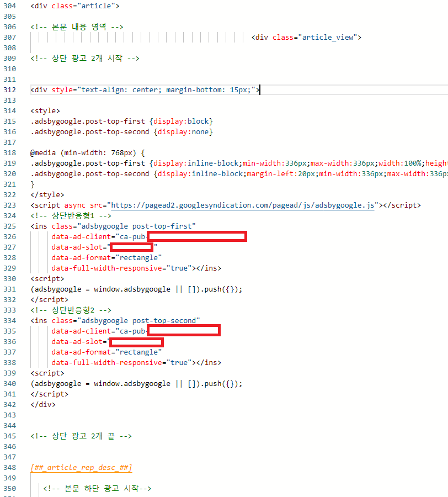Click the closing </div> tag on line 342
Screen dimensions: 448x497
43,405
